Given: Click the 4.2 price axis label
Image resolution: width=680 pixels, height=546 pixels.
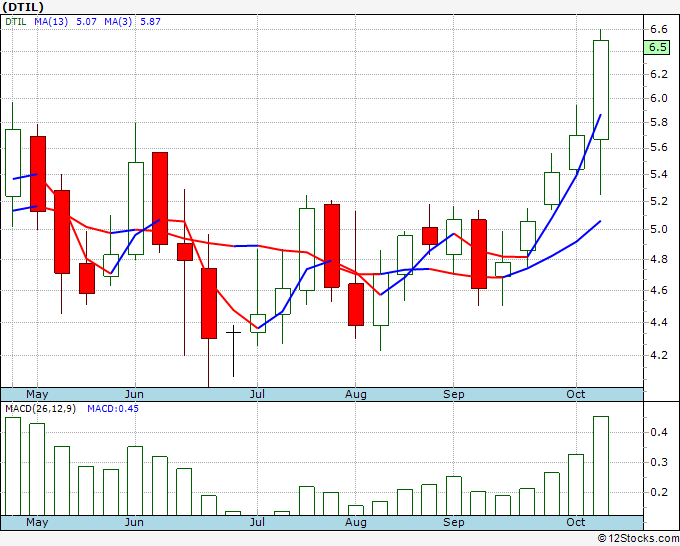Looking at the screenshot, I should pyautogui.click(x=658, y=355).
